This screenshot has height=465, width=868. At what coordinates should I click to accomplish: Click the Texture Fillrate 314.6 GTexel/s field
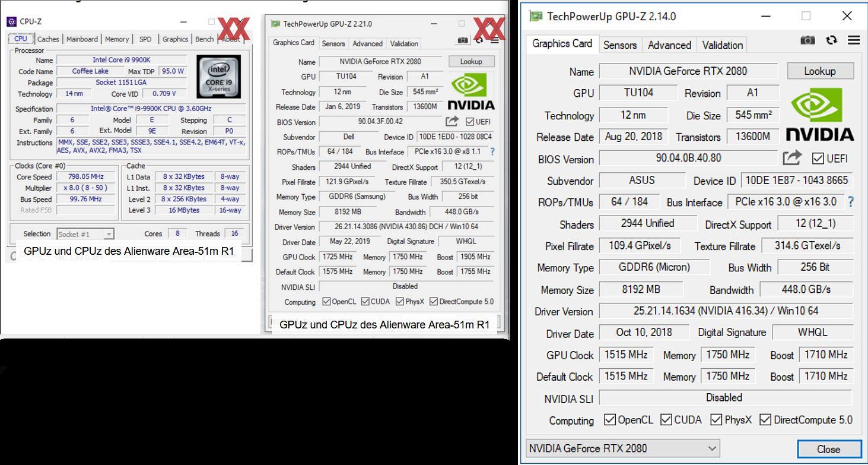[x=807, y=245]
